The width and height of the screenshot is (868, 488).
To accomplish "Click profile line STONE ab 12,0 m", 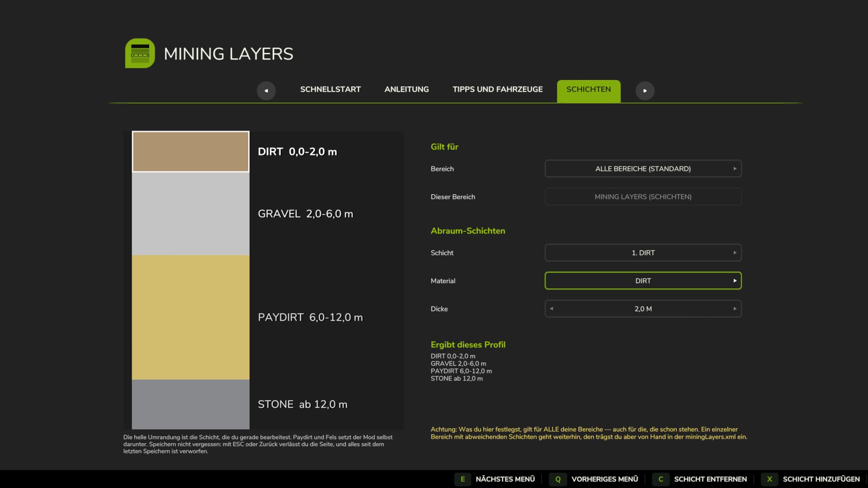I will pyautogui.click(x=457, y=379).
